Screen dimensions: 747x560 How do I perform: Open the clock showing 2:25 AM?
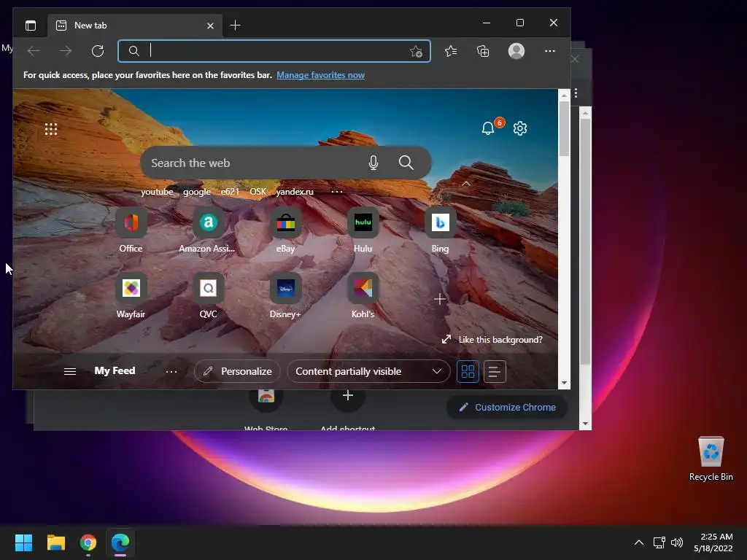pos(713,542)
